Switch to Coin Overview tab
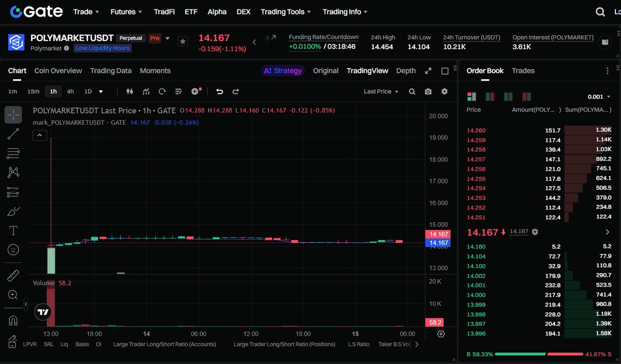Image resolution: width=621 pixels, height=364 pixels. 58,71
